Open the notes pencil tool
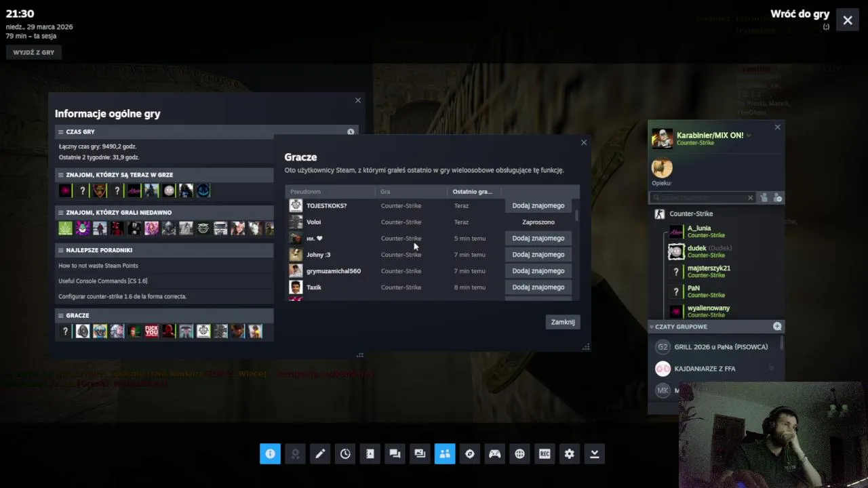 coord(320,453)
